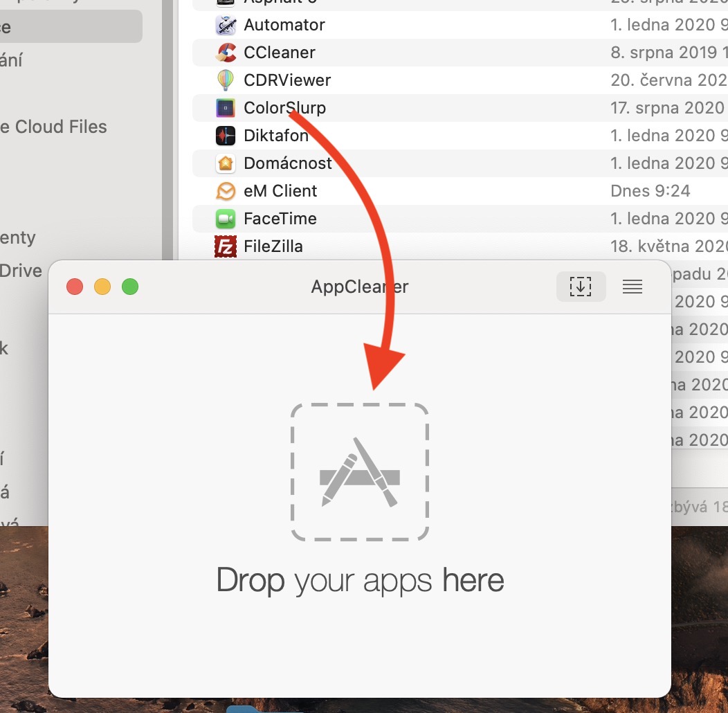Viewport: 728px width, 713px height.
Task: Activate AppCleaner drop-zone mode toolbar icon
Action: pyautogui.click(x=581, y=287)
